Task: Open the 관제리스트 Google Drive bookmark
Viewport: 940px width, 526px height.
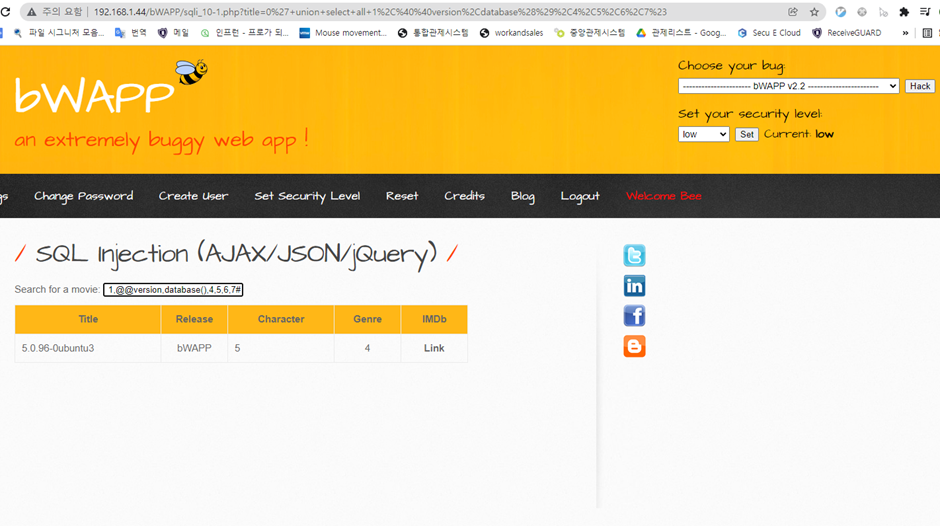Action: [x=681, y=33]
